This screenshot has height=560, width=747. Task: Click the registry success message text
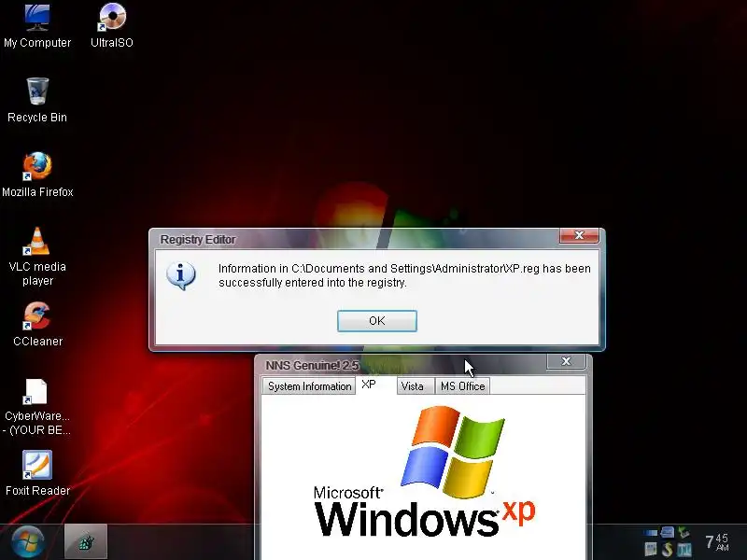click(x=404, y=275)
